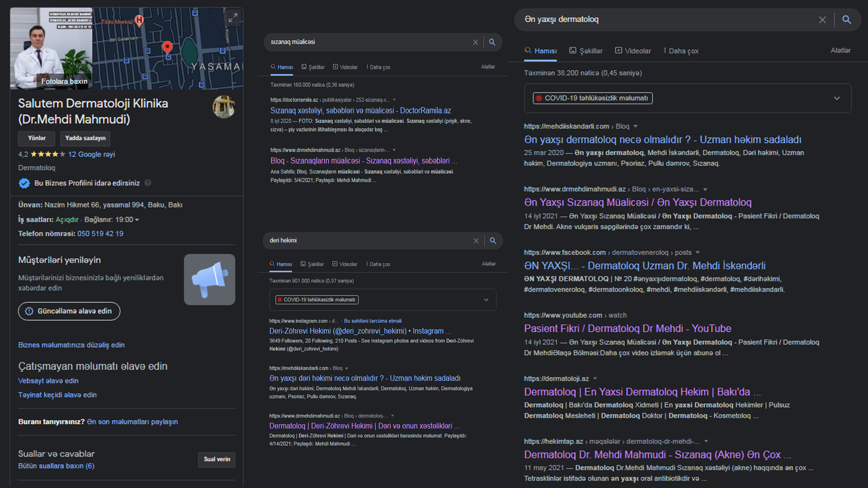The image size is (868, 488).
Task: Open Bütün suallara baxın (6) link
Action: [56, 466]
